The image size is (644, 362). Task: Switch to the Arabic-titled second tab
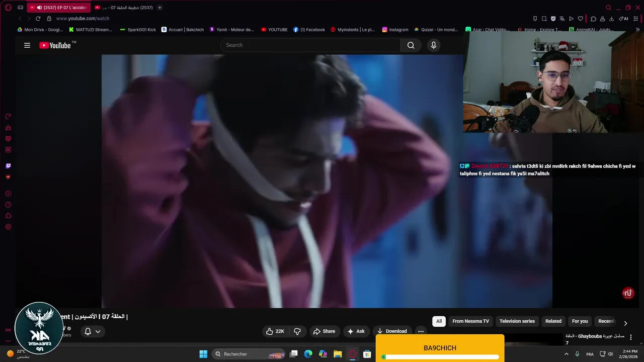point(124,8)
